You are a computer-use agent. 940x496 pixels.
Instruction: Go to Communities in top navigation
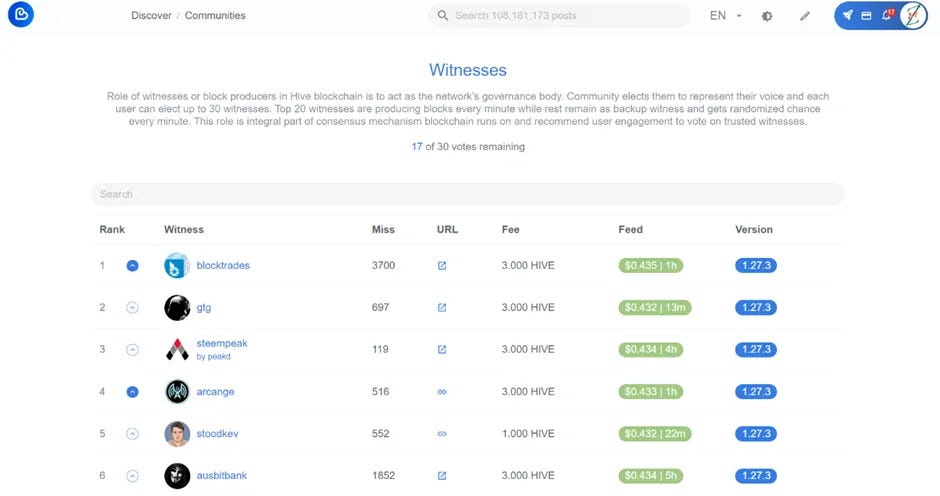coord(215,16)
